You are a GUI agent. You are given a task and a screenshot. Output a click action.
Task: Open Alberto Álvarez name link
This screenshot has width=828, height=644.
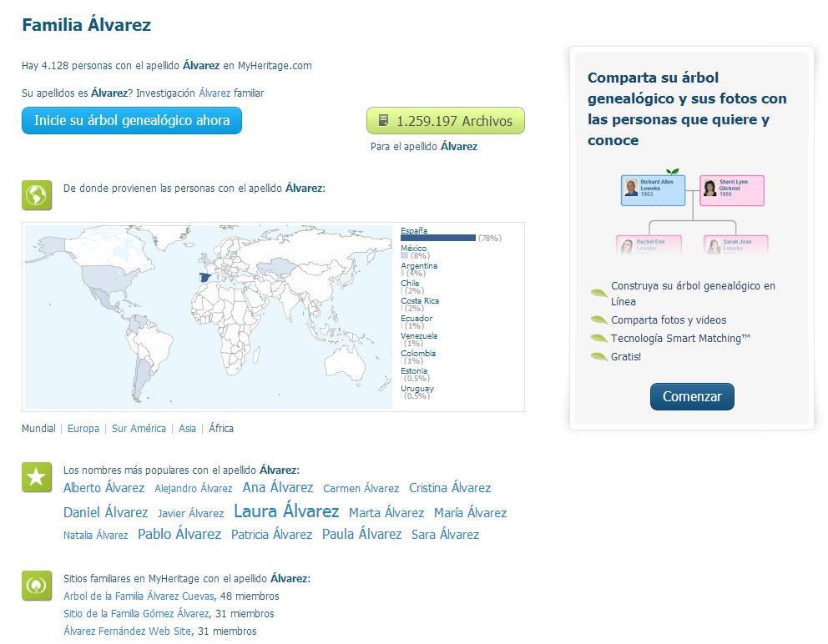pos(104,488)
